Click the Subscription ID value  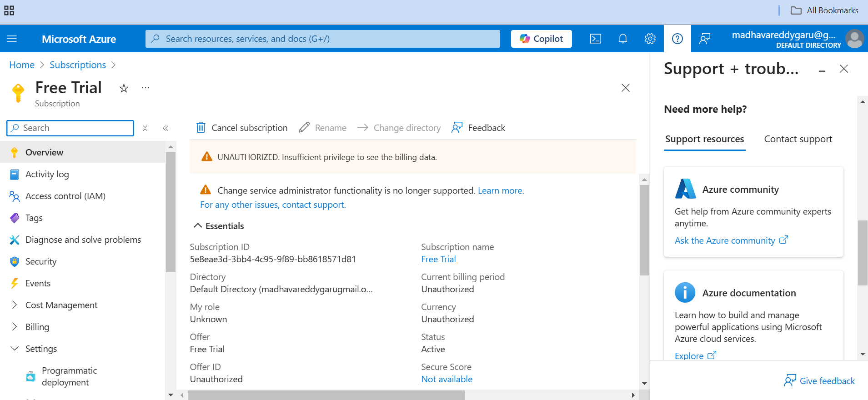273,259
